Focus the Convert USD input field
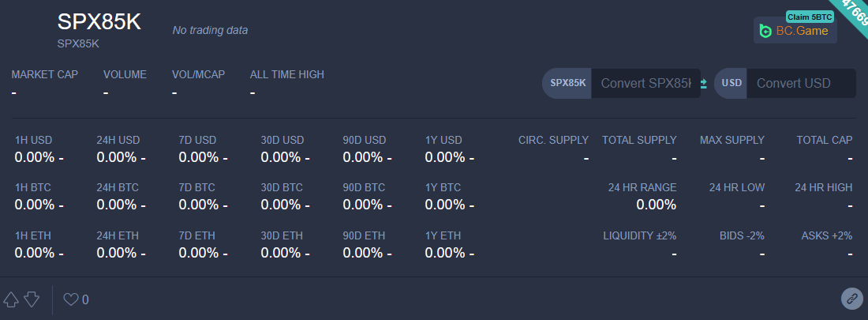 (801, 83)
